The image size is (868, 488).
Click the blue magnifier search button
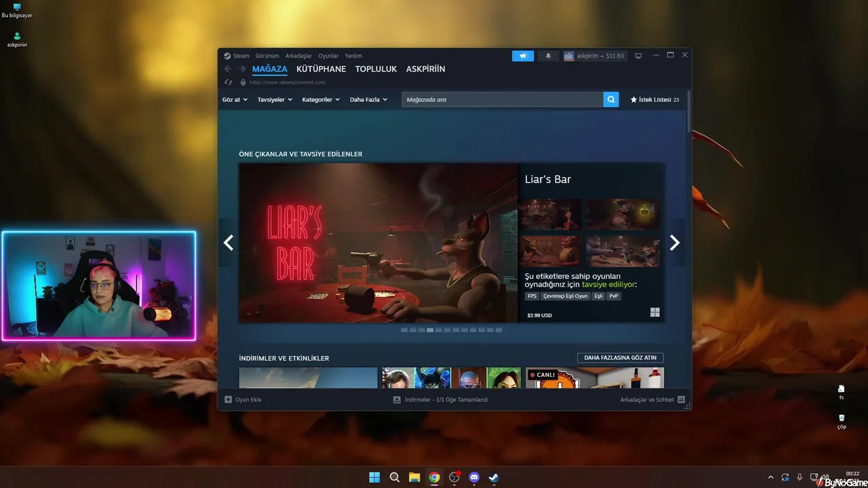point(611,100)
